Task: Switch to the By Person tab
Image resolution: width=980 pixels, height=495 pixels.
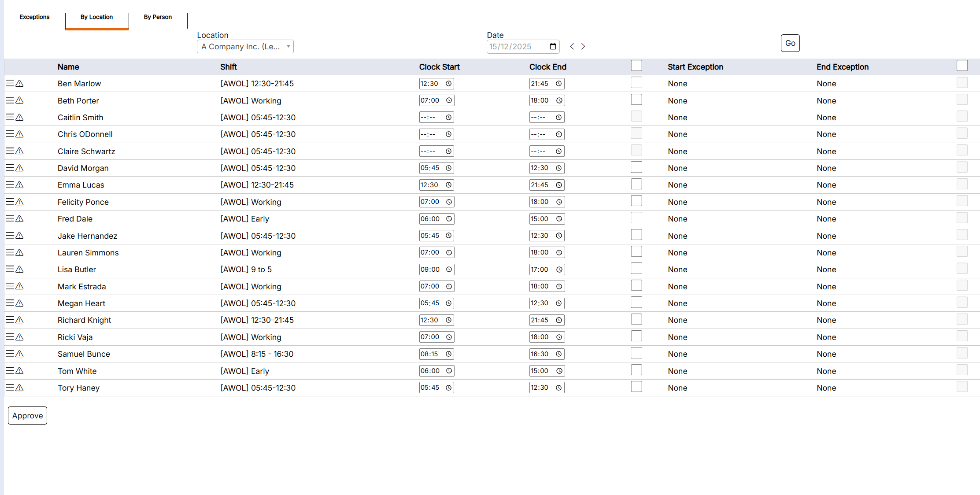Action: [158, 17]
